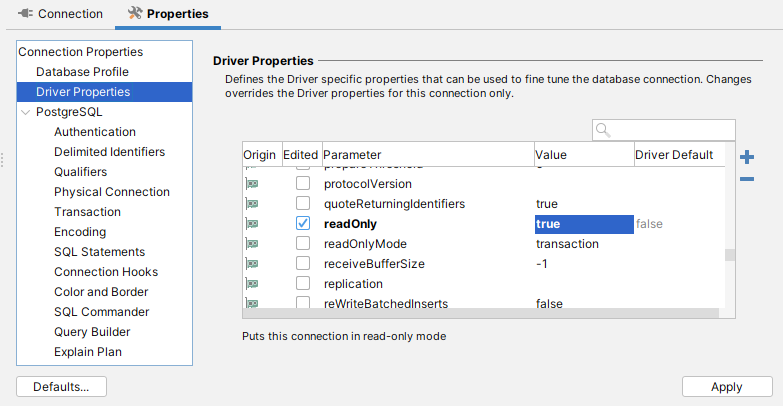783x406 pixels.
Task: Click the Defaults... button
Action: 61,387
